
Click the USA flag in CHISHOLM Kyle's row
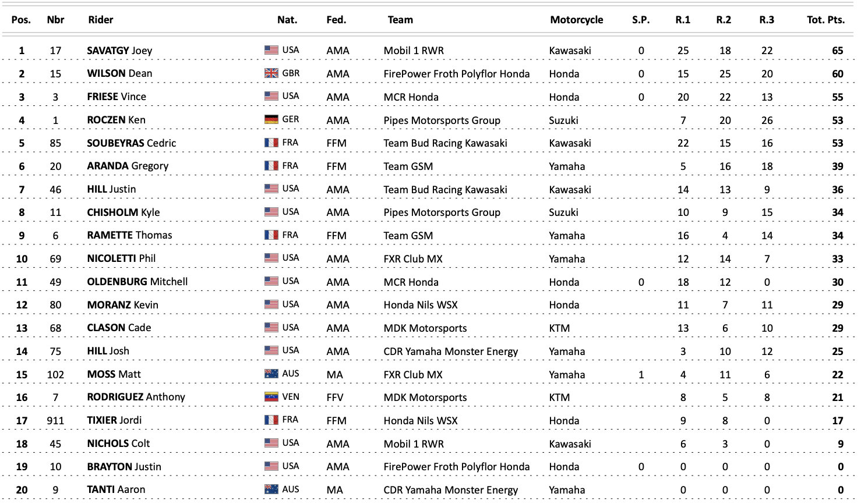coord(271,212)
